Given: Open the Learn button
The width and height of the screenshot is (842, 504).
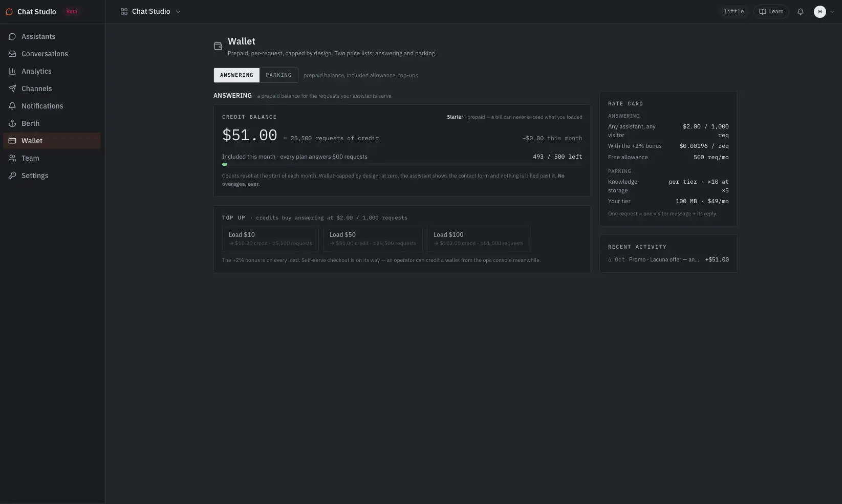Looking at the screenshot, I should tap(771, 11).
